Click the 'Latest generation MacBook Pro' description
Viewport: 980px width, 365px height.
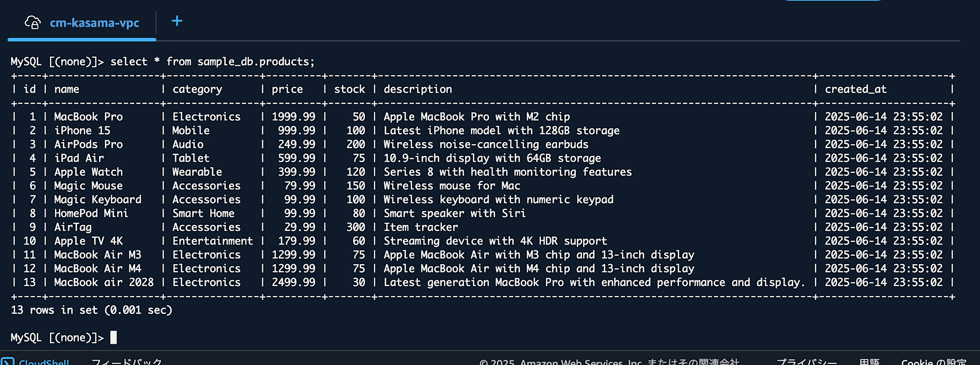(x=594, y=282)
